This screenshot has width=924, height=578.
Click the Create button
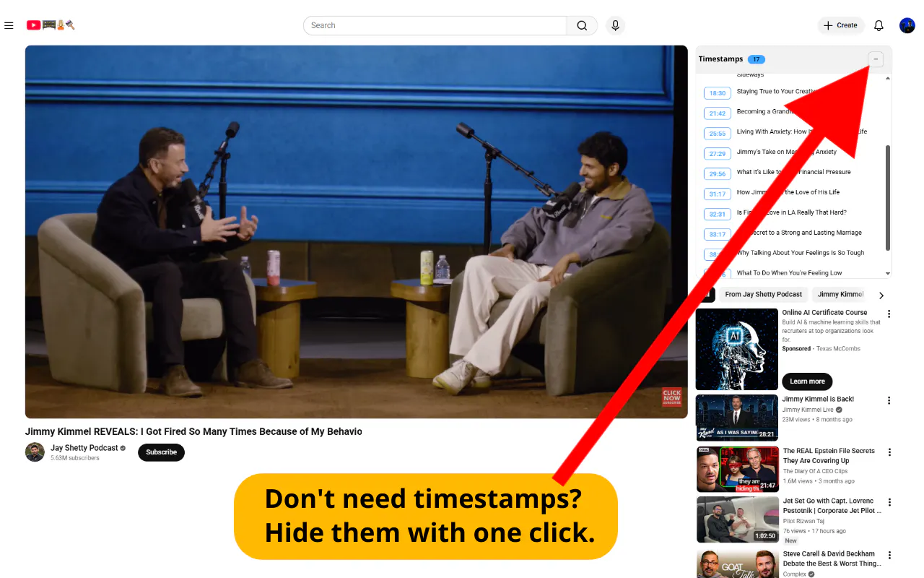coord(840,25)
